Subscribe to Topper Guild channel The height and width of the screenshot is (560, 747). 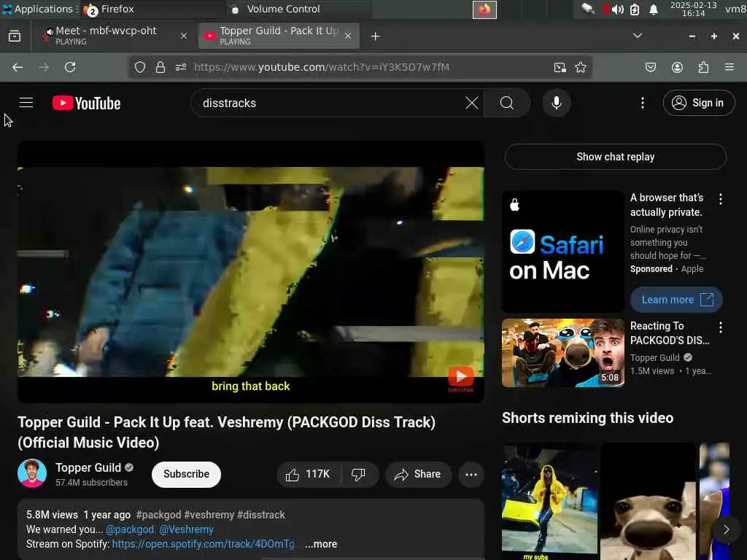tap(186, 474)
